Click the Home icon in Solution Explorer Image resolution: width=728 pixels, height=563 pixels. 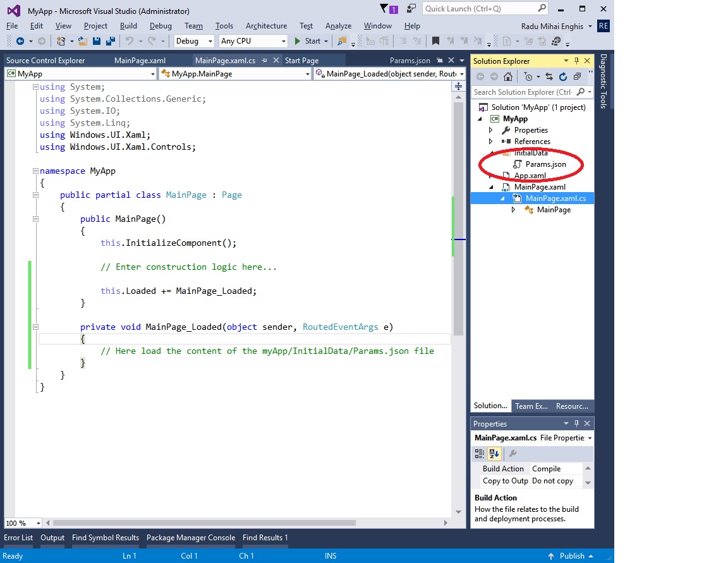pyautogui.click(x=508, y=76)
